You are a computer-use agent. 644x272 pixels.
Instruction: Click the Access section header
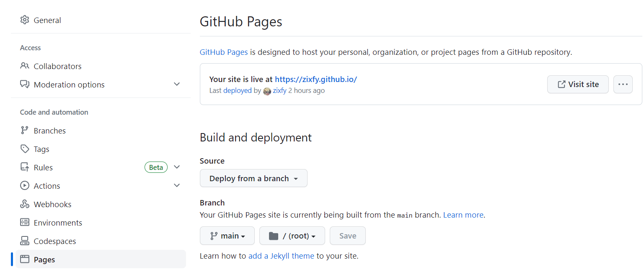(30, 48)
